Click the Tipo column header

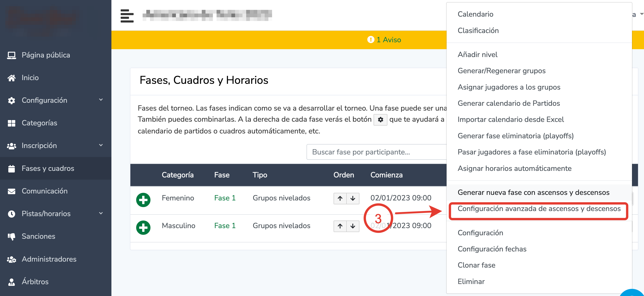click(260, 175)
